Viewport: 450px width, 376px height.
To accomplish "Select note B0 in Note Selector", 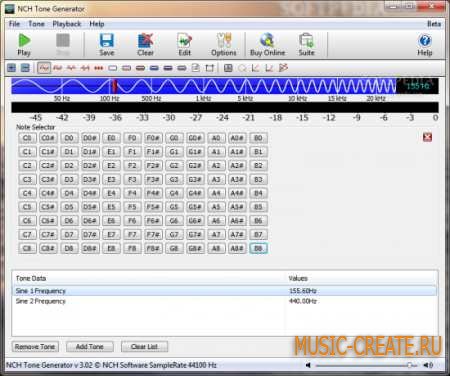I will coord(258,138).
